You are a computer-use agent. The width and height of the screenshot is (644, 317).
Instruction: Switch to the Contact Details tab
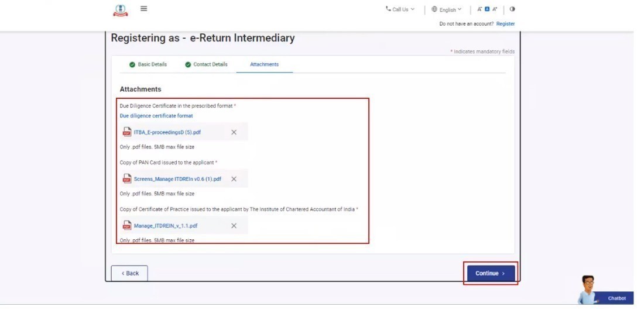(206, 64)
